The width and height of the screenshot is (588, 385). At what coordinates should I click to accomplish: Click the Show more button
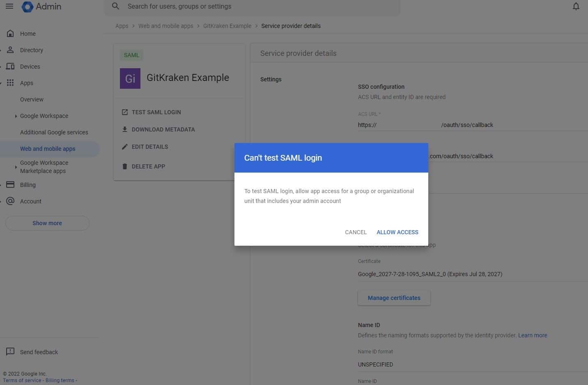47,223
